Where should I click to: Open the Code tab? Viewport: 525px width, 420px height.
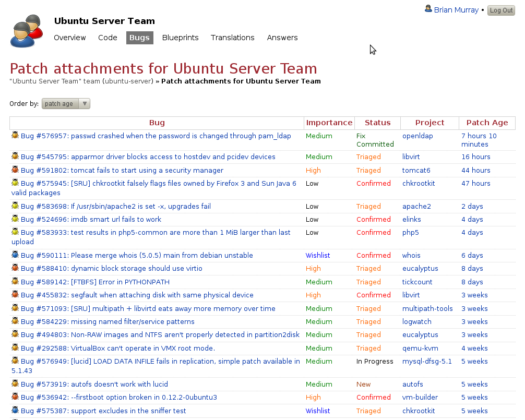108,38
